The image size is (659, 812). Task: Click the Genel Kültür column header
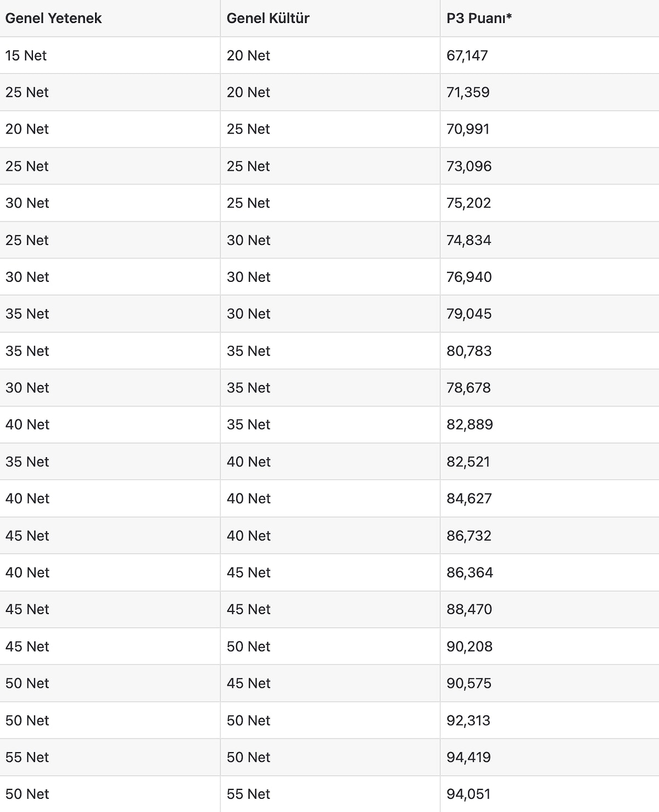coord(268,18)
